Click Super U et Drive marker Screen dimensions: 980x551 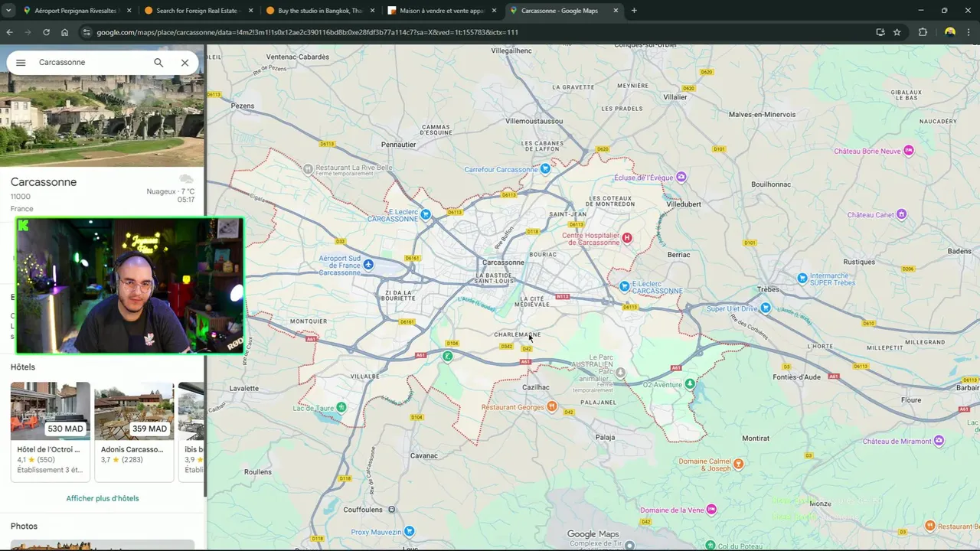point(765,308)
